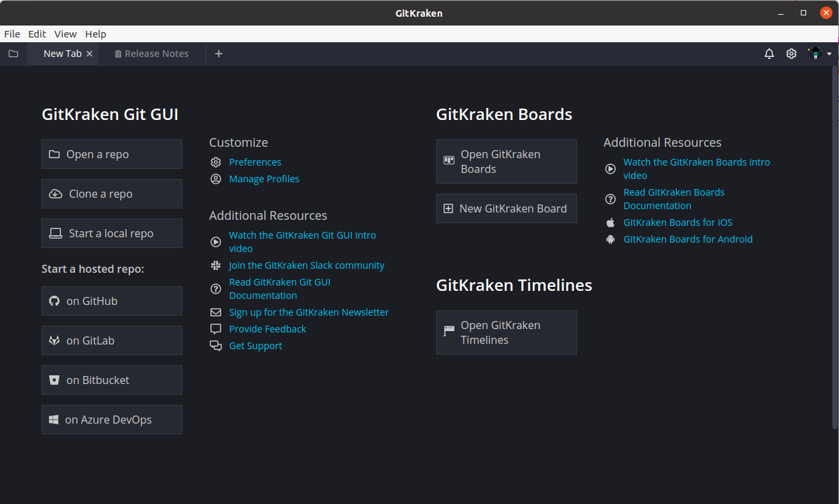
Task: Click Open GitKraken Boards button
Action: point(507,162)
